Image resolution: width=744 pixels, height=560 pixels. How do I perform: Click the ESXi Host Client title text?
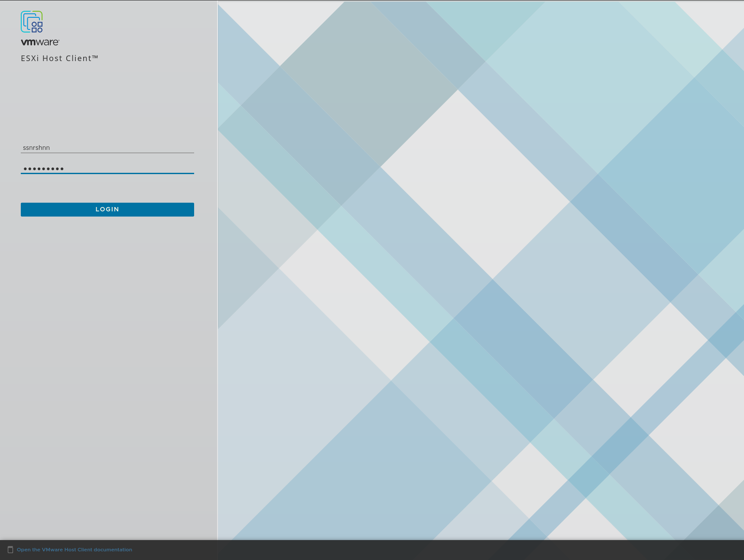tap(59, 58)
